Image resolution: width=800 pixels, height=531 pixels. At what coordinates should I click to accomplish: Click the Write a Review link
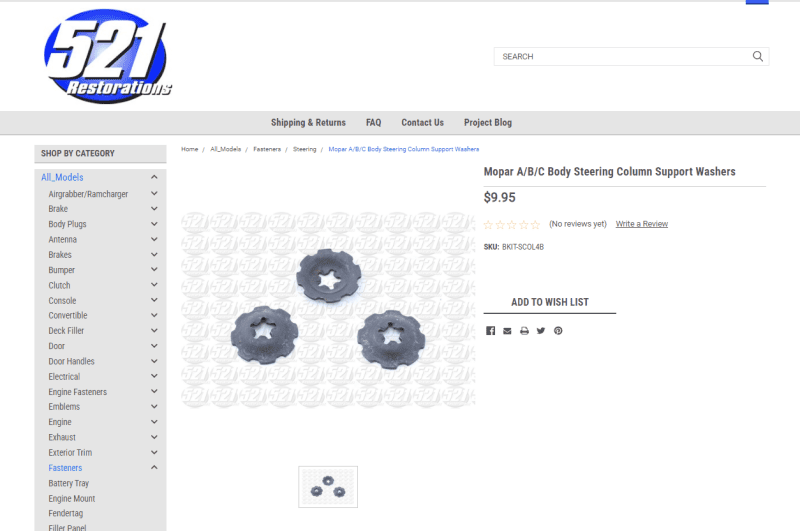click(x=641, y=224)
